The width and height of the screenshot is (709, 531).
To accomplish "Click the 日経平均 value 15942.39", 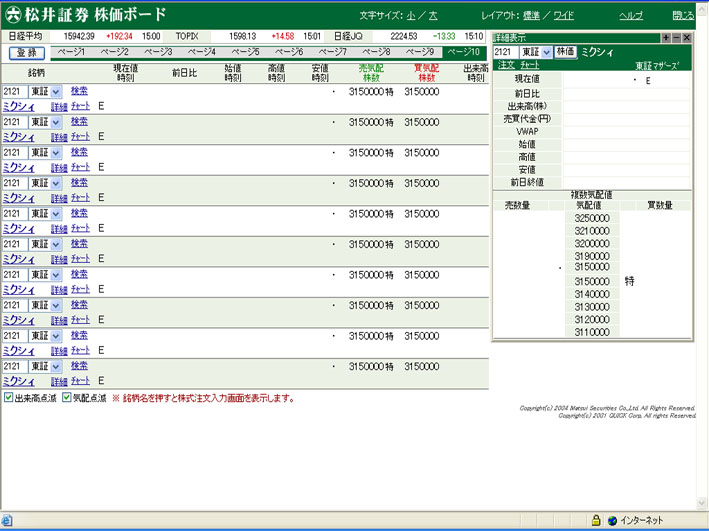I will click(x=79, y=36).
